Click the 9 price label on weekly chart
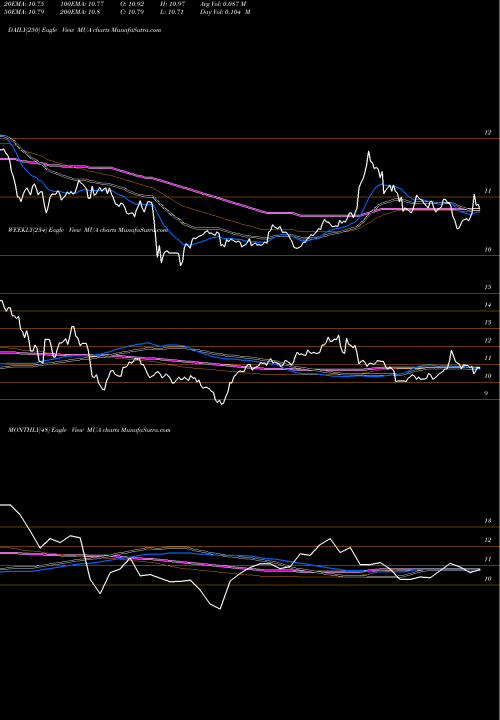500x720 pixels. tap(486, 394)
